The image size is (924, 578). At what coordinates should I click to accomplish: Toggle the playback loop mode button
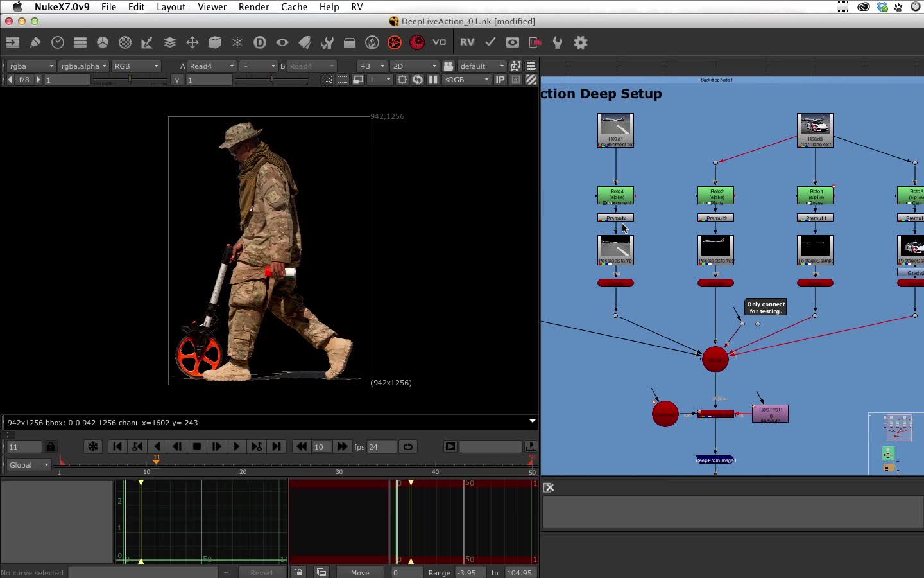tap(408, 446)
